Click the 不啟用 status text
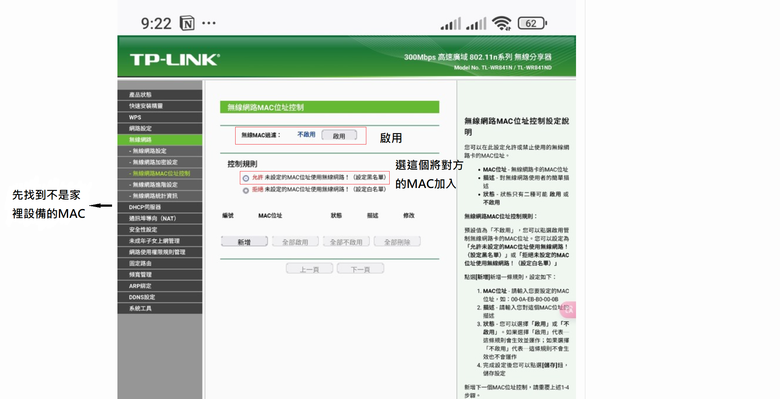 [x=306, y=135]
